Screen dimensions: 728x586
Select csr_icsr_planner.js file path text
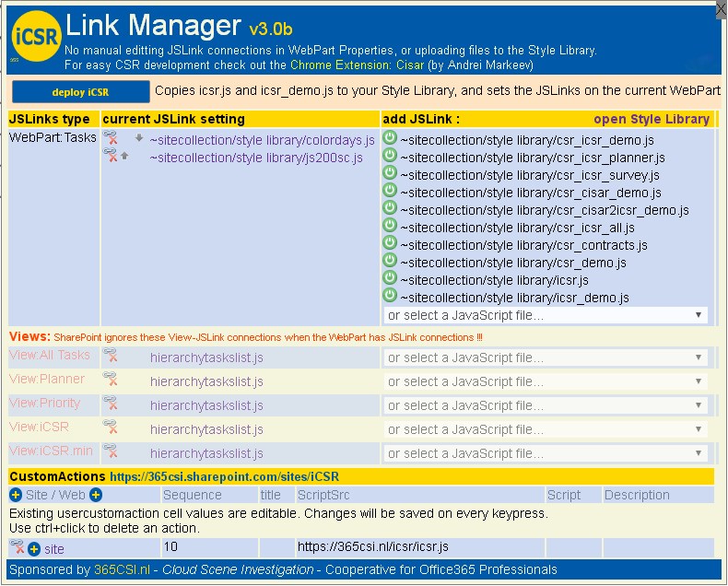pos(533,158)
